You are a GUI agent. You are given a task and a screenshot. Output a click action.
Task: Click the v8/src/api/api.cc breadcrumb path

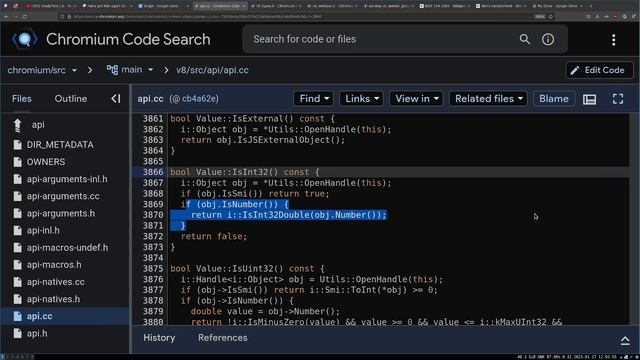212,70
